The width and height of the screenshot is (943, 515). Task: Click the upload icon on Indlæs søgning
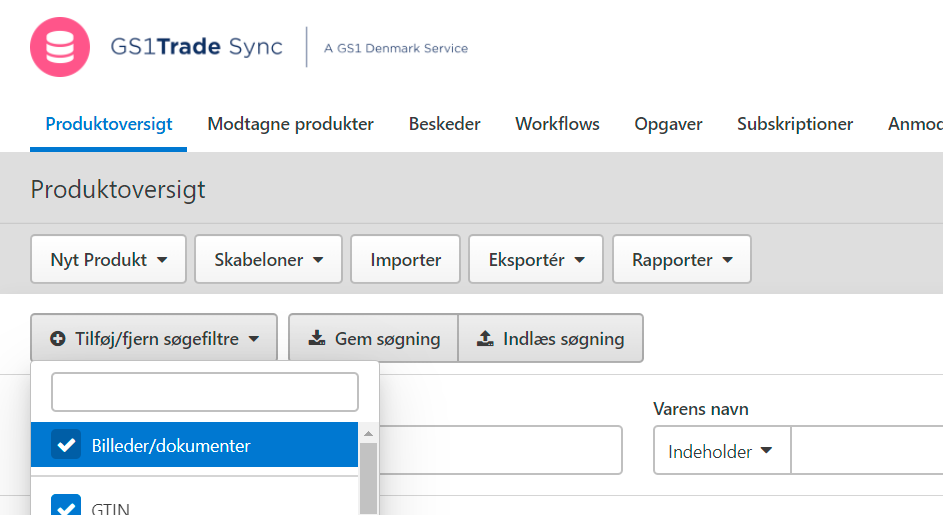(486, 339)
